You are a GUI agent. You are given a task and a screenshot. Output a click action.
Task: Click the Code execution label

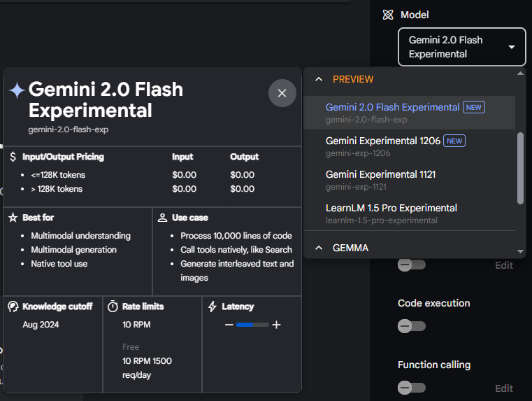tap(434, 303)
